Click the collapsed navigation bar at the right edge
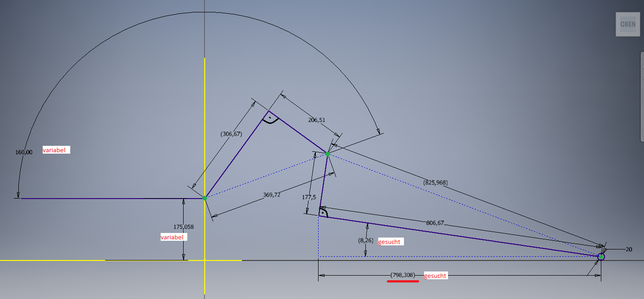 [642, 96]
